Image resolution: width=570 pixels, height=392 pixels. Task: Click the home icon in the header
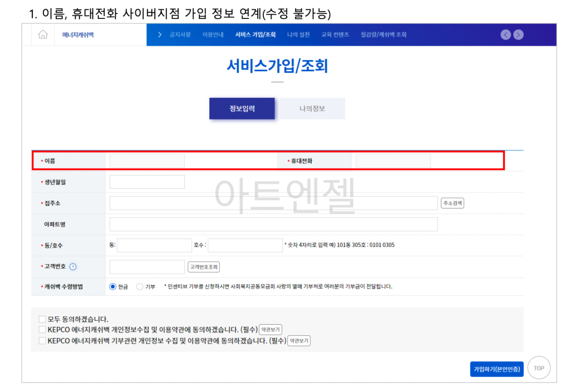42,34
